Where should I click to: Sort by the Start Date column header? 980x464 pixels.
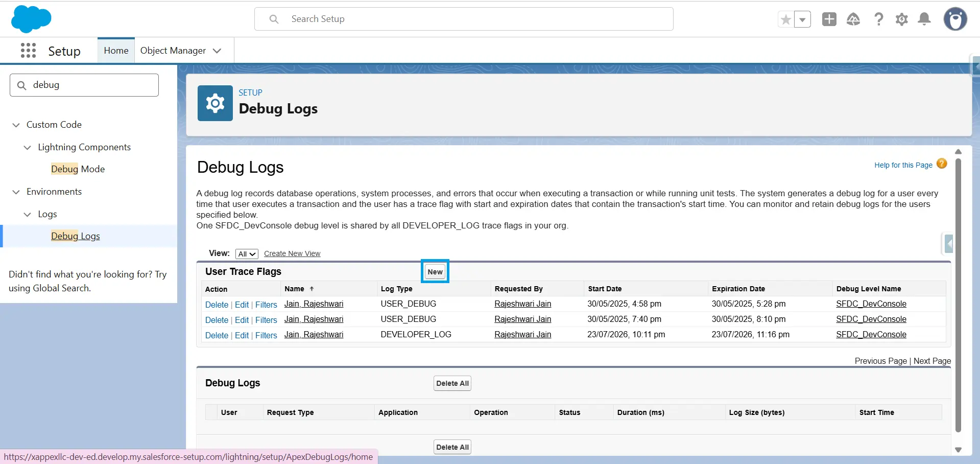pos(605,289)
